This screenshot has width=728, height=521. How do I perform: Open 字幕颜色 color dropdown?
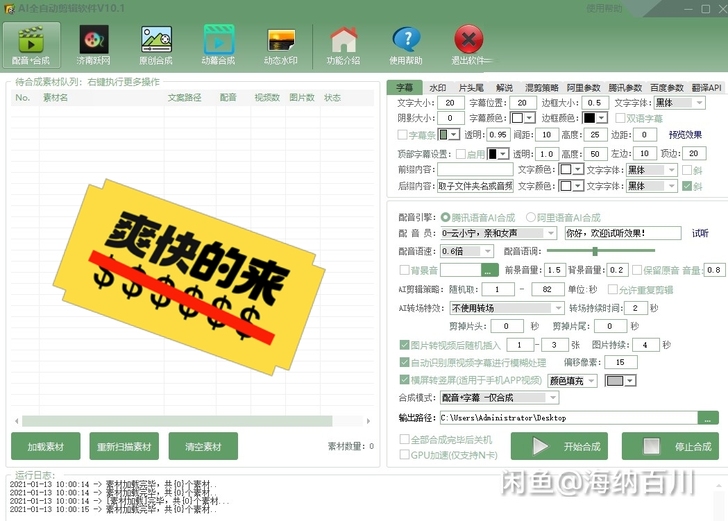523,118
